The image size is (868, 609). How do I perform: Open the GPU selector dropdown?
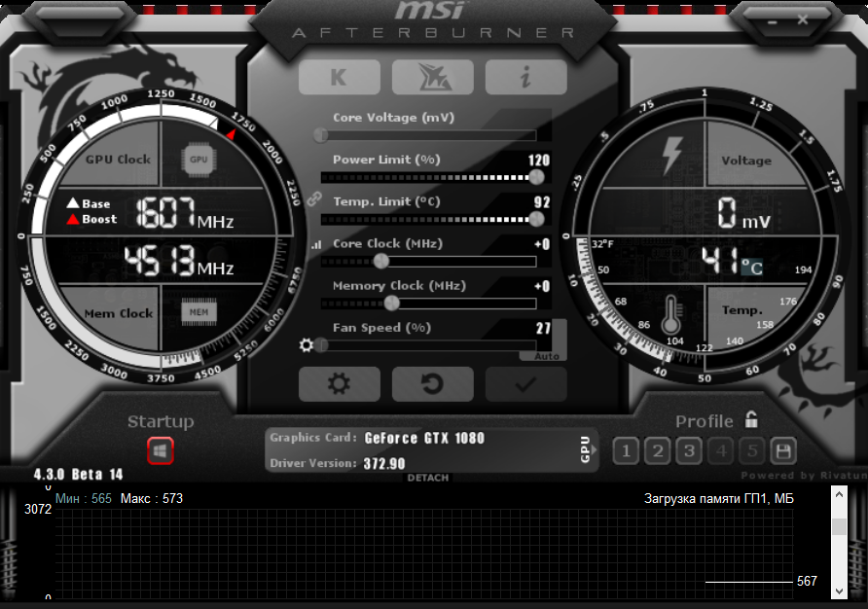pyautogui.click(x=585, y=448)
